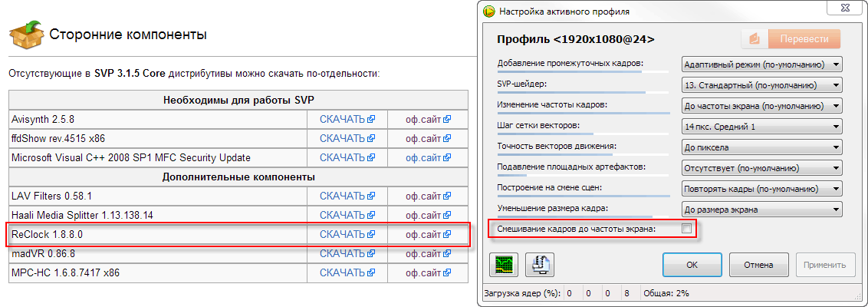Click the orange translate icon beside Перевести

pyautogui.click(x=754, y=39)
